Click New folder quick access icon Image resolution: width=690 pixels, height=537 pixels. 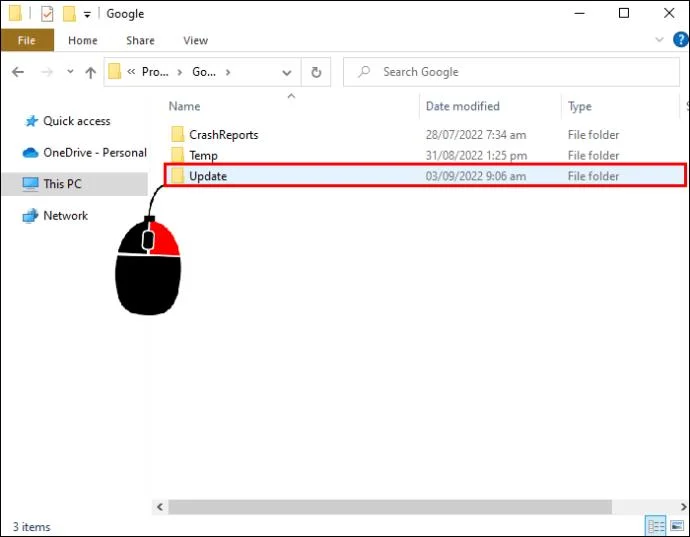click(x=69, y=14)
